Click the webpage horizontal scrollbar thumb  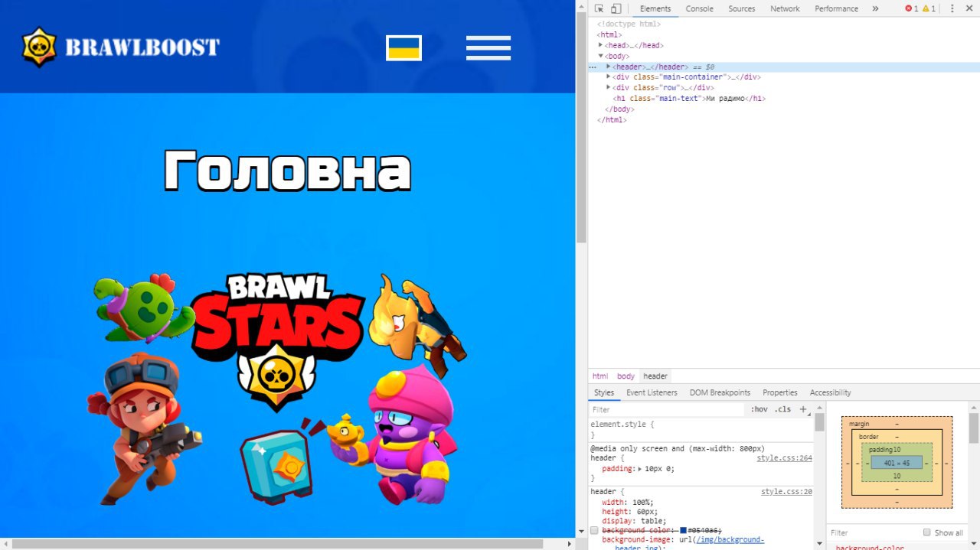pyautogui.click(x=278, y=544)
